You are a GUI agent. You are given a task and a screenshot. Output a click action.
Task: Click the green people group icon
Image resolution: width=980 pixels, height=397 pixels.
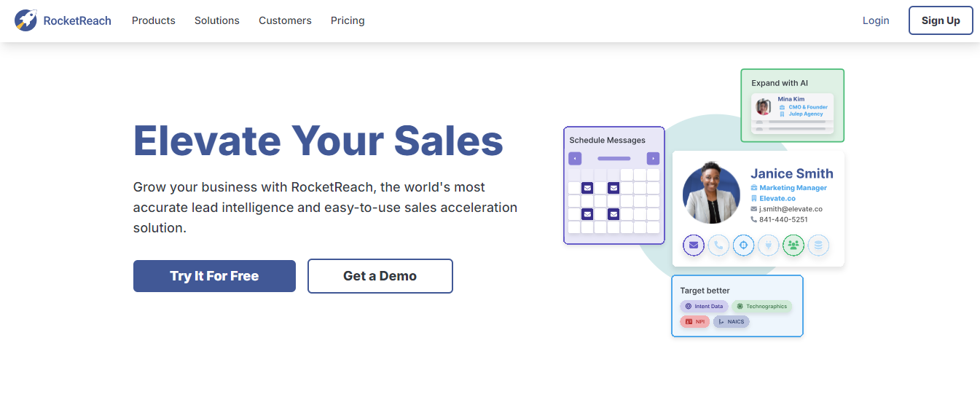tap(793, 245)
